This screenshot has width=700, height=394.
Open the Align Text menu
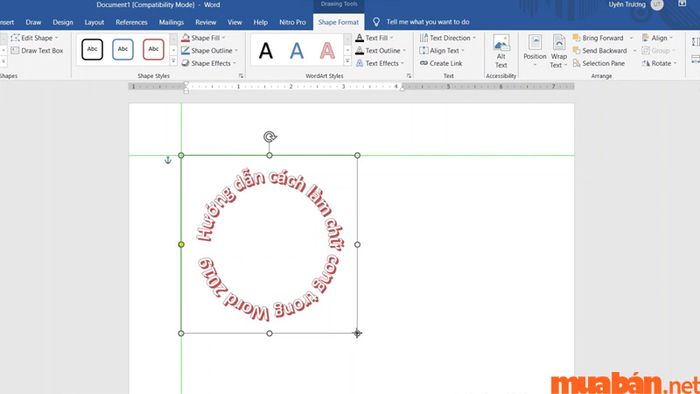[442, 50]
